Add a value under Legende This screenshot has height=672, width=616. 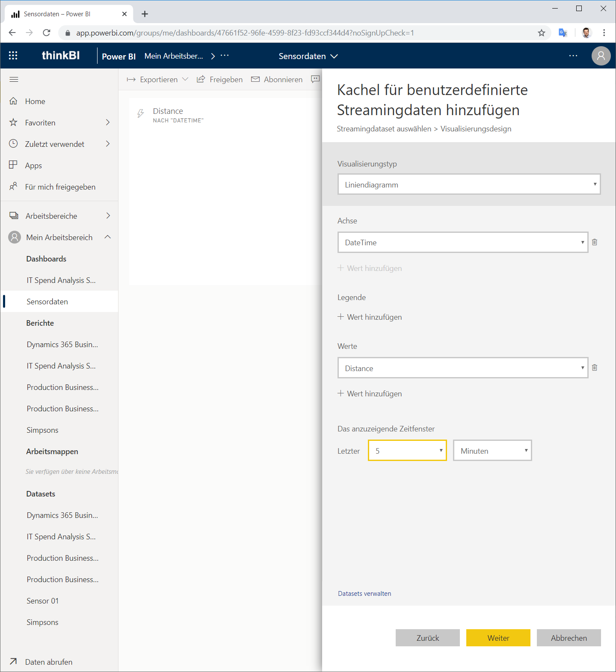pos(370,317)
